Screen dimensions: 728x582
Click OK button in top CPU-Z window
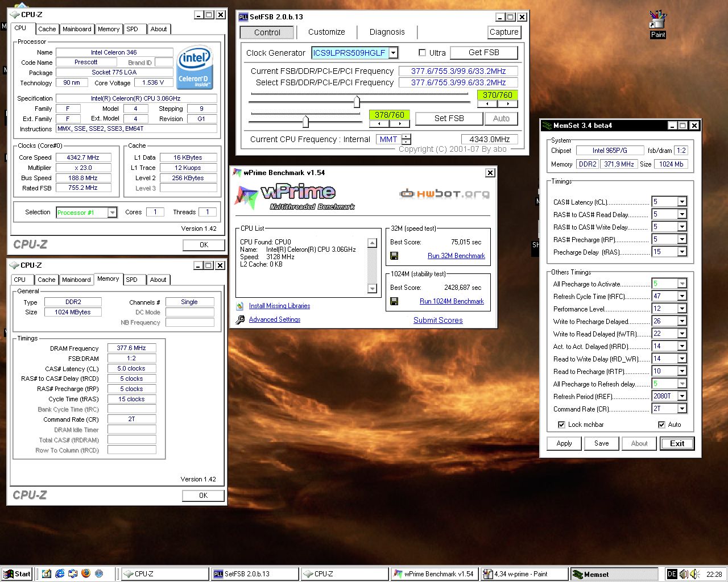[x=204, y=245]
